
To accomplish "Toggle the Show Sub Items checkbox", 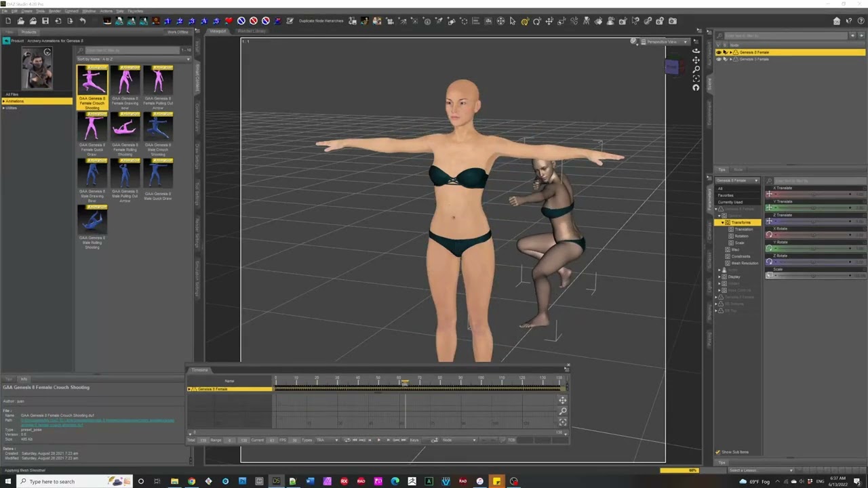I will 717,452.
